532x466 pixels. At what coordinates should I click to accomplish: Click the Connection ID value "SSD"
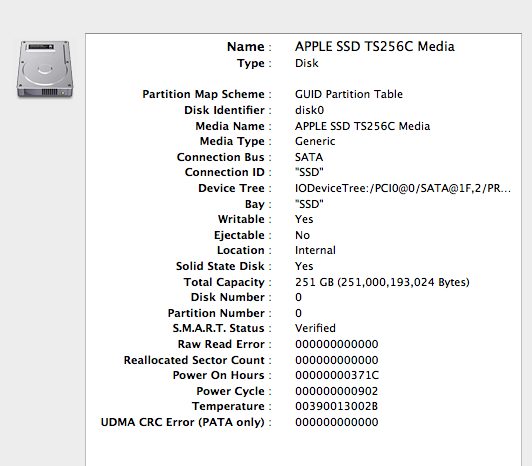[309, 172]
